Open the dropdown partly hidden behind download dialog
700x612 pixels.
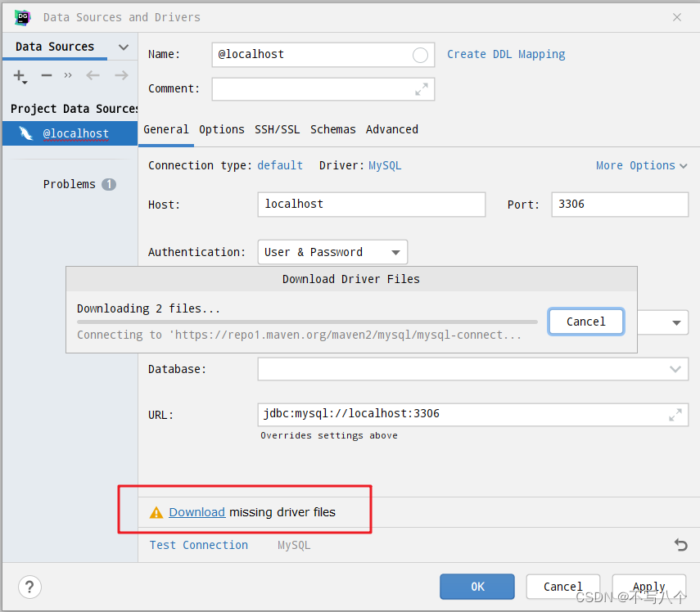tap(676, 322)
